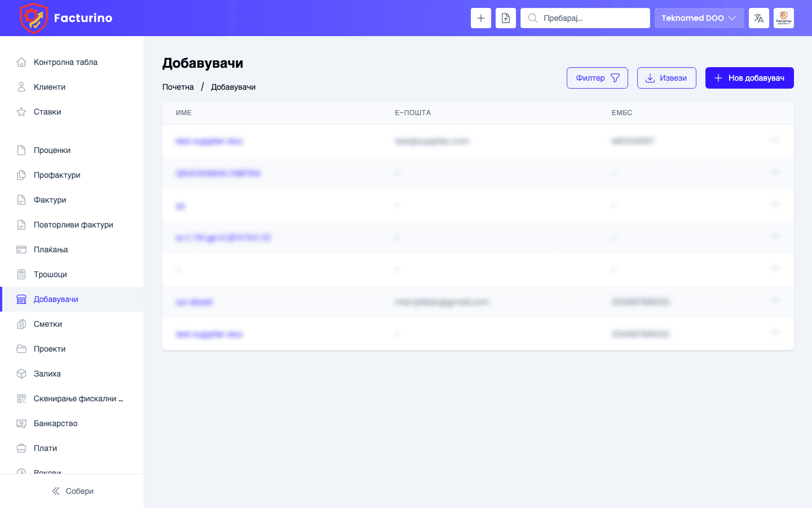Viewport: 812px width, 508px height.
Task: Open Скенирање фискални sidebar item
Action: tap(78, 398)
